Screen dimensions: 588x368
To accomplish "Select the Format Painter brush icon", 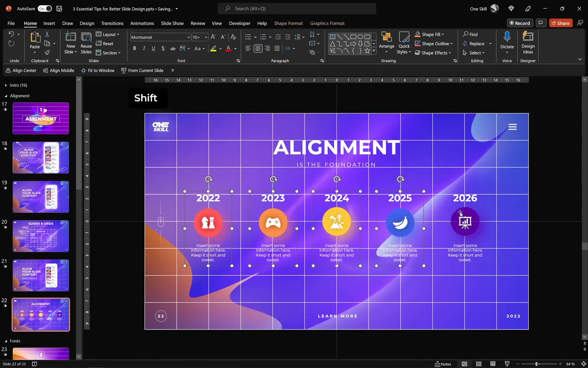I will coord(47,52).
